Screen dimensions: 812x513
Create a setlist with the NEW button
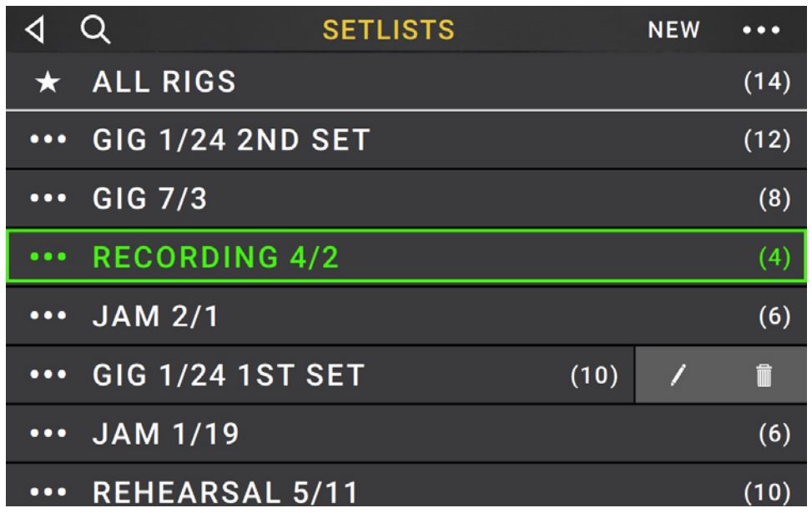(x=674, y=30)
